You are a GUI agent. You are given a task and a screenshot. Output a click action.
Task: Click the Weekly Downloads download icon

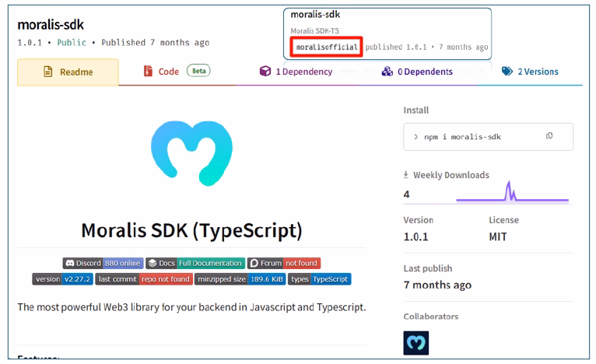(x=406, y=174)
